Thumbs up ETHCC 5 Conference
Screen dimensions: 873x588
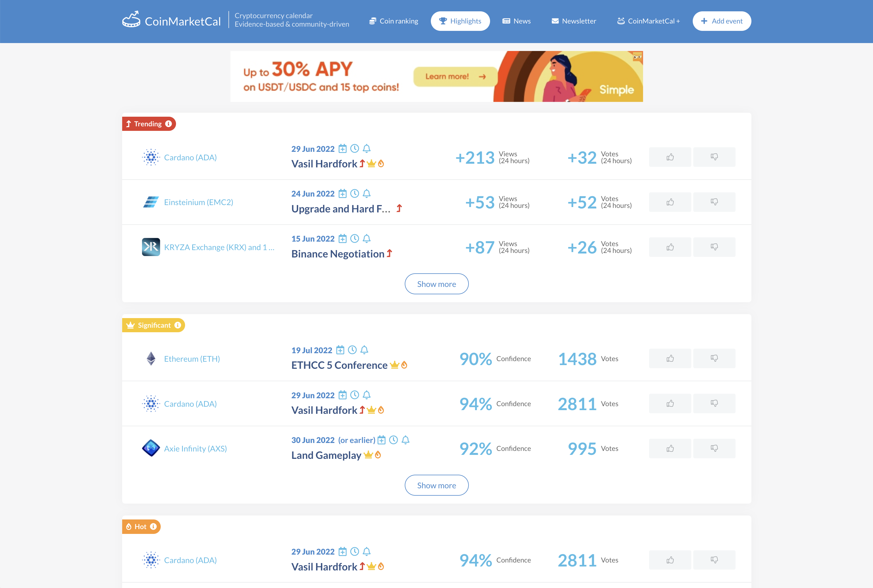click(x=670, y=359)
